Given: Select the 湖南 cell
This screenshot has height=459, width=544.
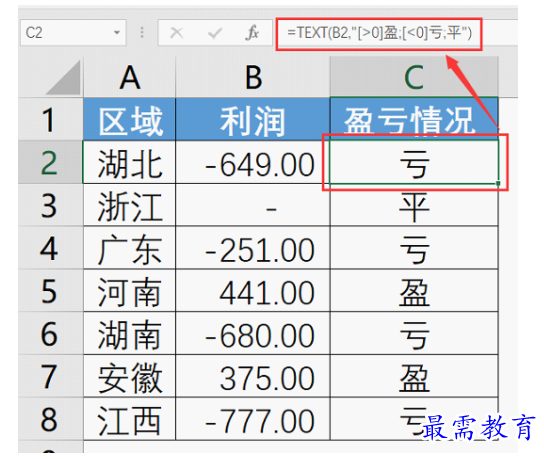Looking at the screenshot, I should coord(130,333).
